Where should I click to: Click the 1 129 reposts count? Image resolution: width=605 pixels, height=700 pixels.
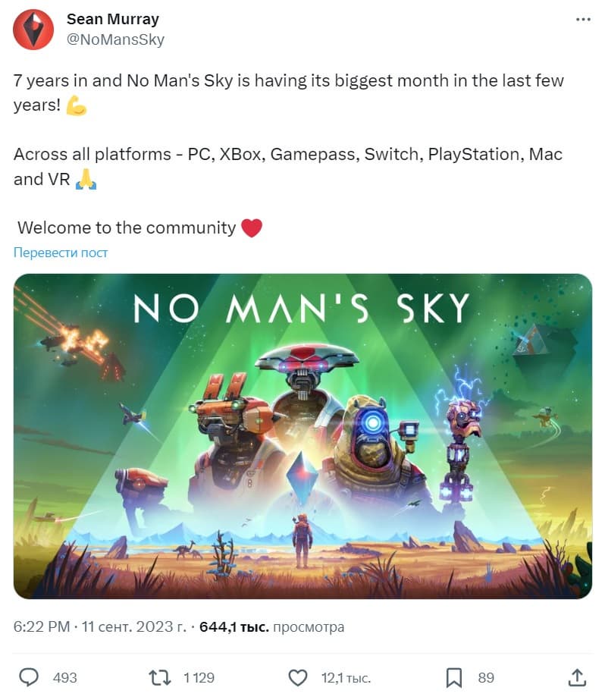coord(199,678)
